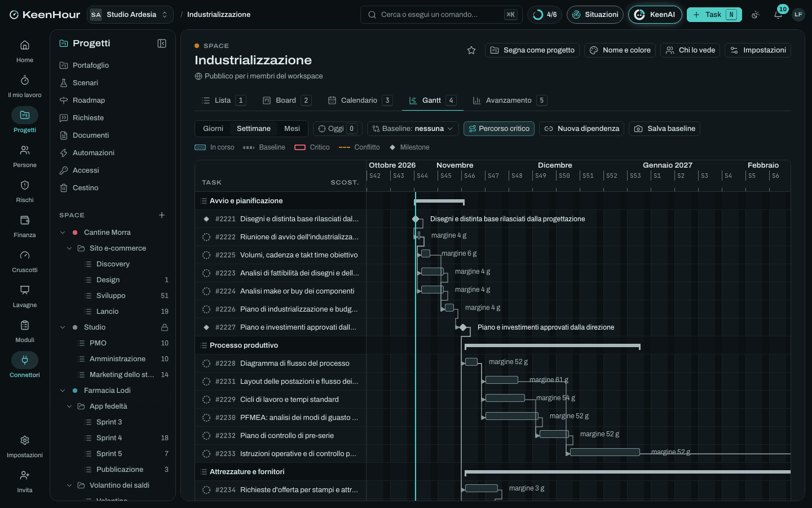
Task: Switch to the Board tab
Action: [x=286, y=100]
